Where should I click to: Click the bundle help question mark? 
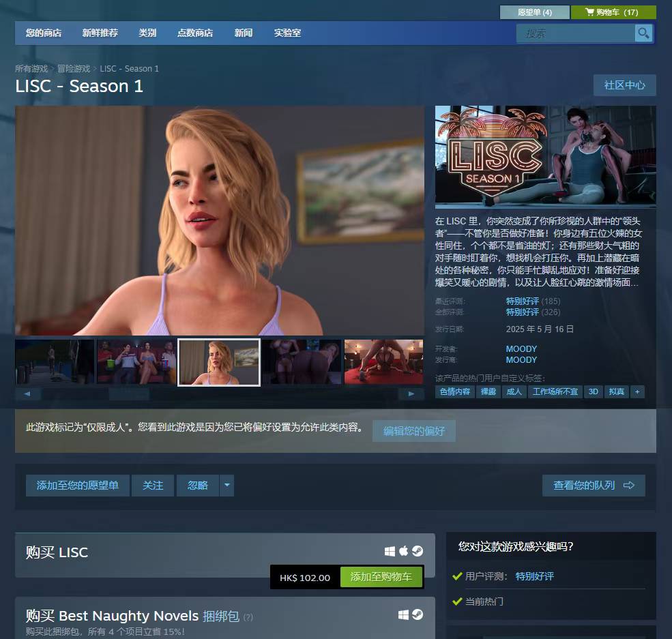(248, 617)
